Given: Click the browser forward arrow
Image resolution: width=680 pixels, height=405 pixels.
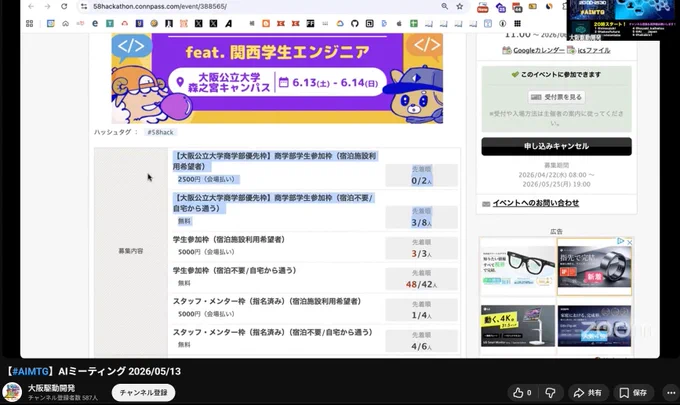Looking at the screenshot, I should pos(47,7).
